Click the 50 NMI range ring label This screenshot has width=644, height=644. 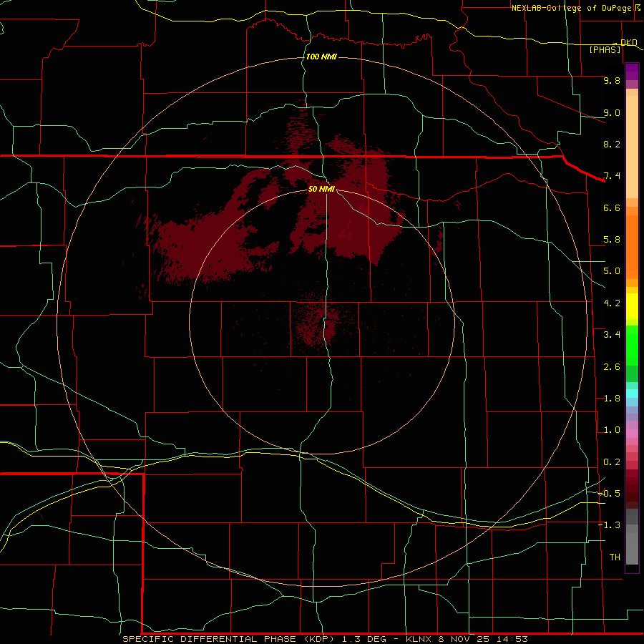[x=321, y=189]
